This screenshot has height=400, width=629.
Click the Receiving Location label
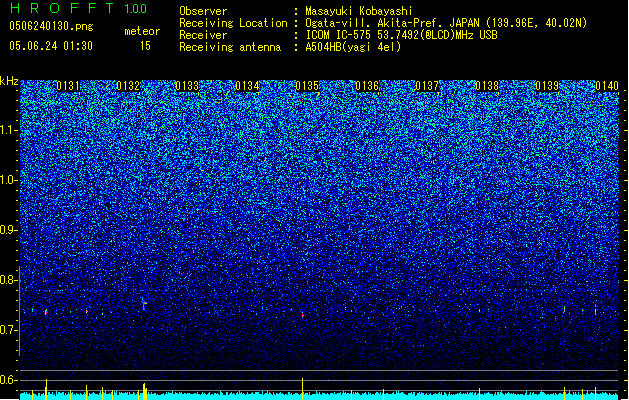click(x=233, y=23)
